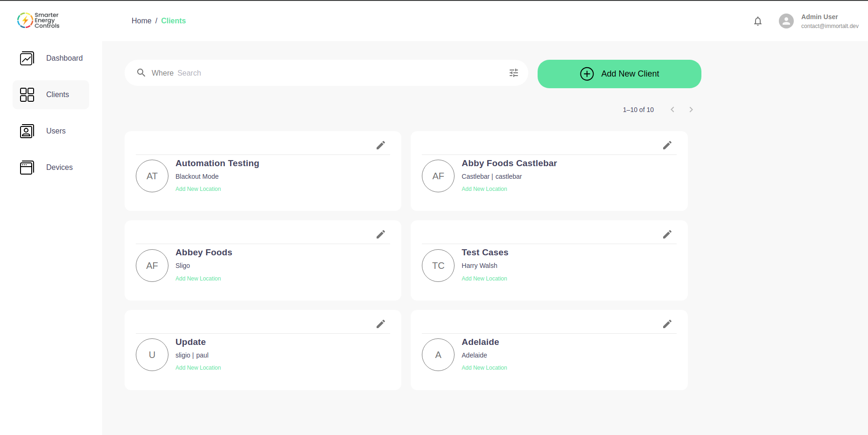This screenshot has width=868, height=435.
Task: Open the search filter settings icon
Action: pos(513,73)
